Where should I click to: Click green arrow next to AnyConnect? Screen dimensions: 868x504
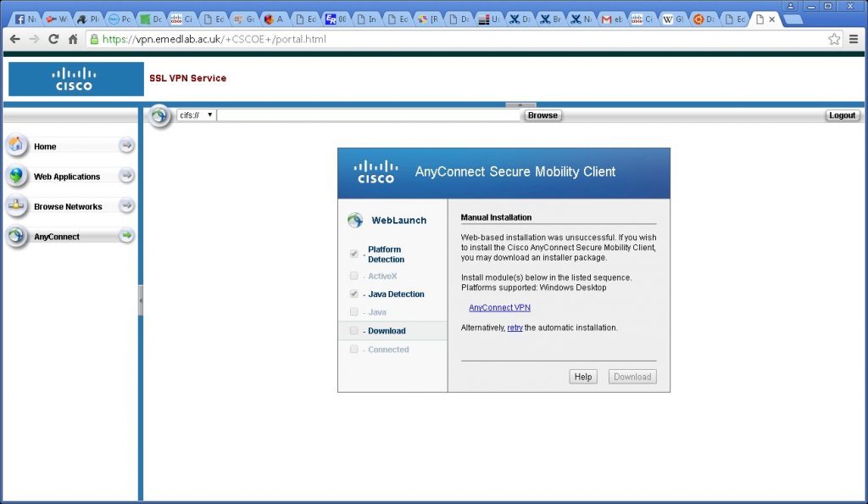126,236
